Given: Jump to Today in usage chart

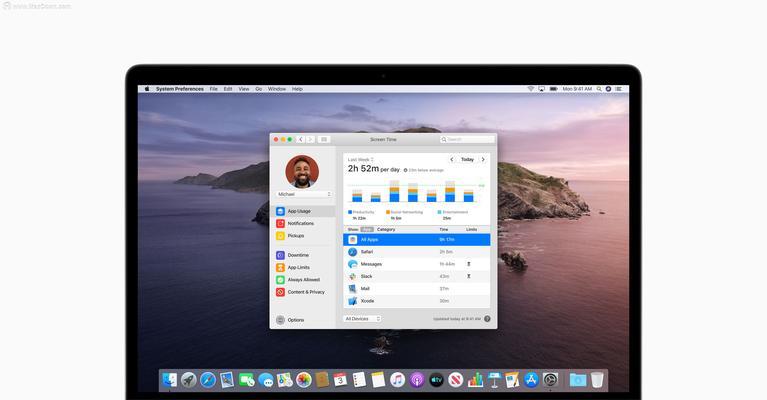Looking at the screenshot, I should [x=467, y=159].
